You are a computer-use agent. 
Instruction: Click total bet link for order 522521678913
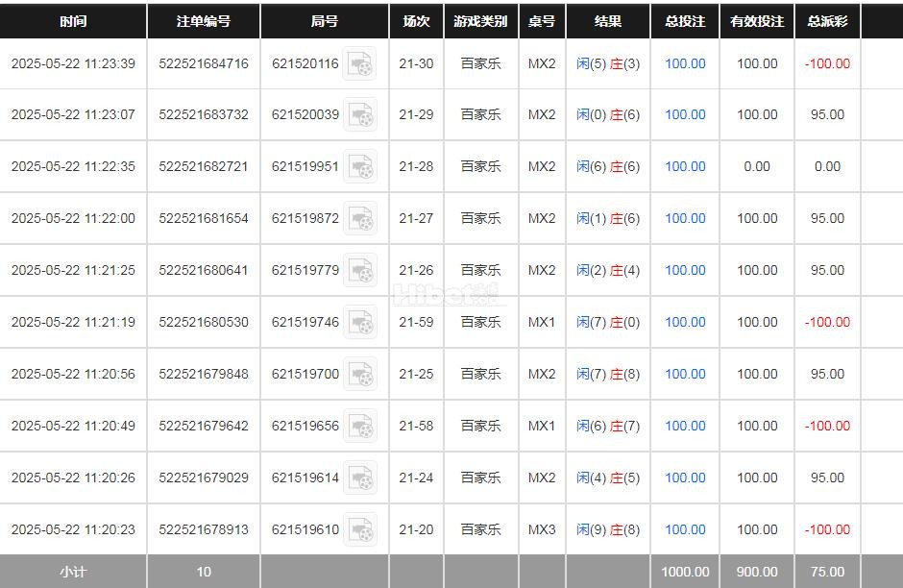point(685,529)
